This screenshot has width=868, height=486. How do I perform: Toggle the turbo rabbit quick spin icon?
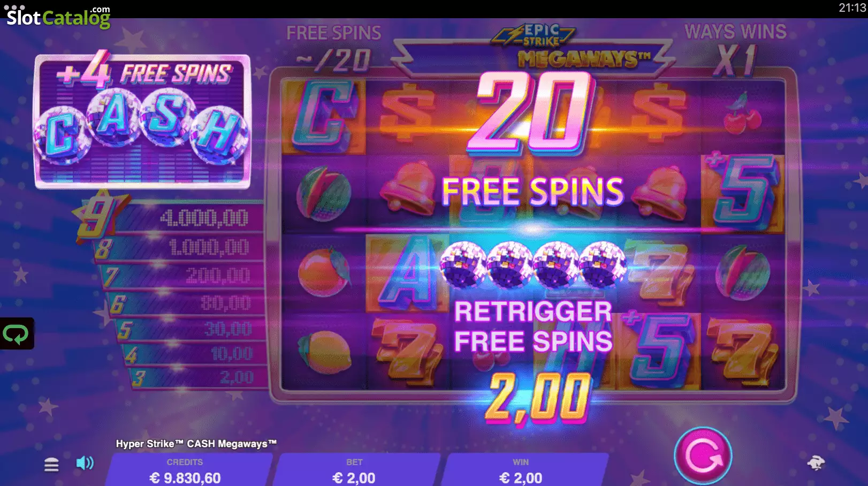point(816,462)
